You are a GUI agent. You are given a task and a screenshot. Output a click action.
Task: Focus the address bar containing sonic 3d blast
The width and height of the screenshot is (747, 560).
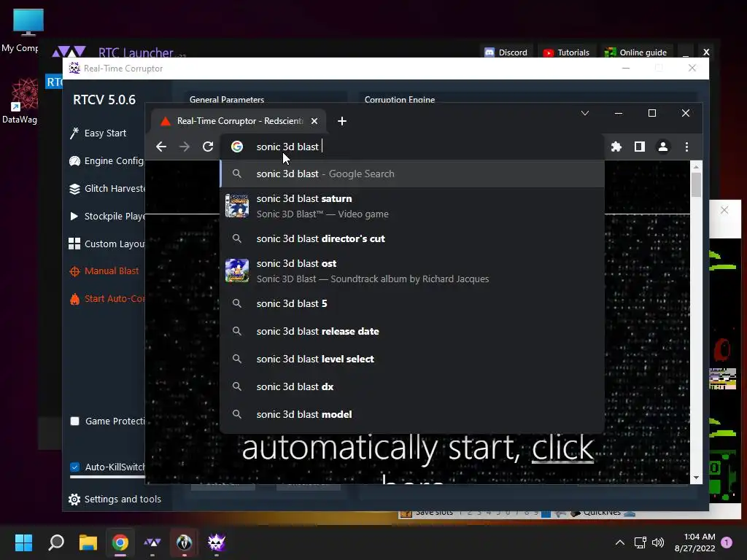412,147
